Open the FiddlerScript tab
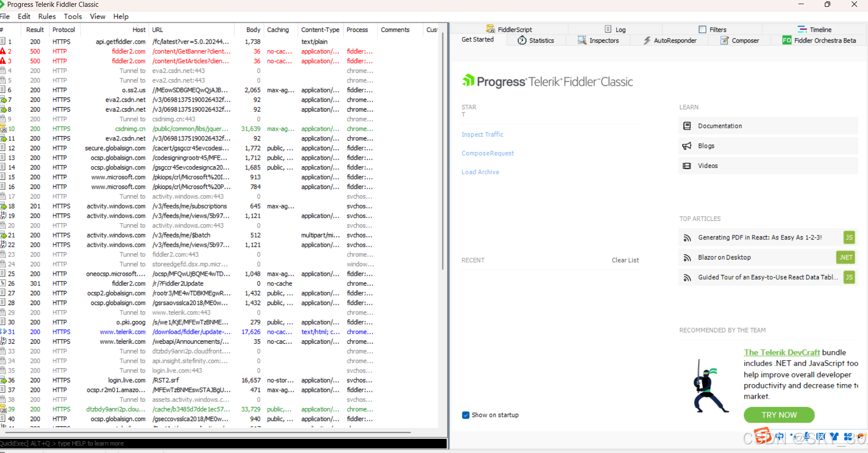The height and width of the screenshot is (453, 868). tap(509, 30)
